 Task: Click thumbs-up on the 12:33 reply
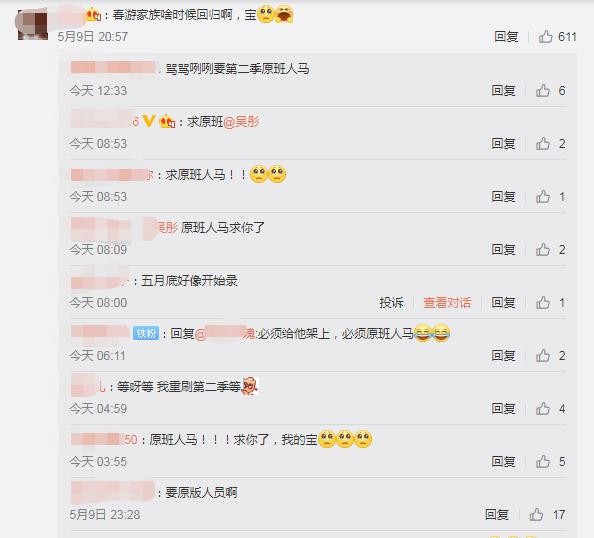pos(542,91)
